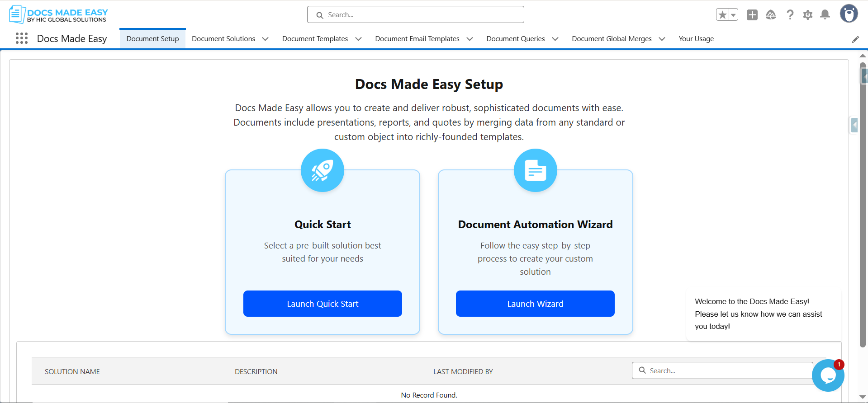Click the Quick Start card title
This screenshot has height=403, width=868.
(x=323, y=225)
